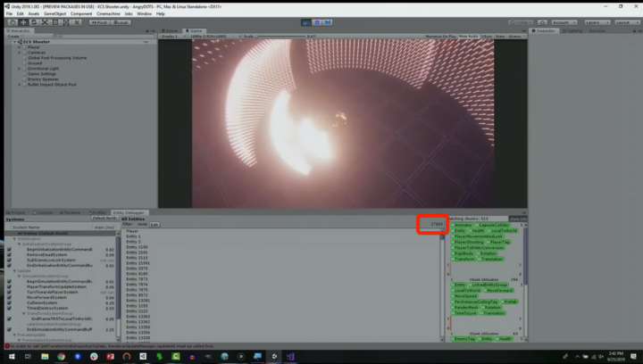
Task: Toggle the PlayerTransformUpdateSystem checkbox
Action: pos(9,286)
